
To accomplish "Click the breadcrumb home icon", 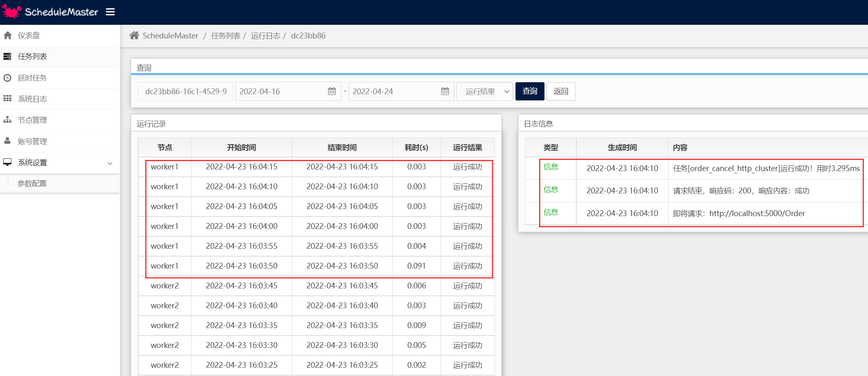I will point(134,36).
